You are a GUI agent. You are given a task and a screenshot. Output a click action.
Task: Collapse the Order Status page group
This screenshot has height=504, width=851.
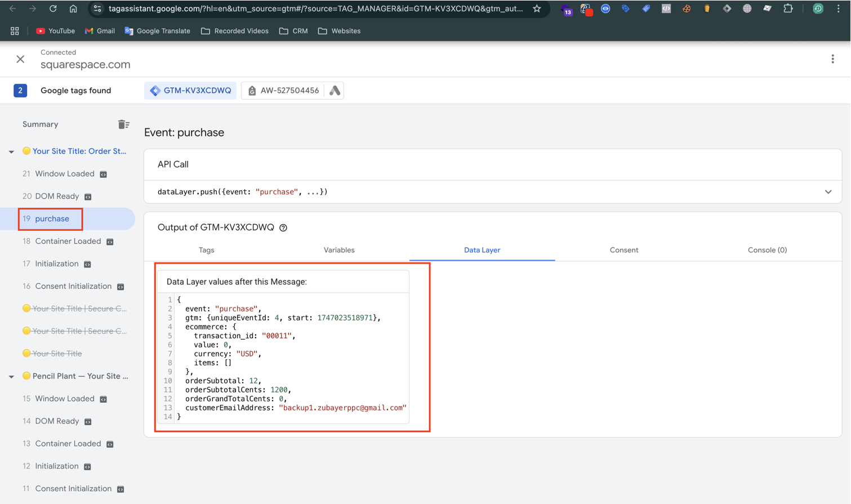[x=11, y=151]
